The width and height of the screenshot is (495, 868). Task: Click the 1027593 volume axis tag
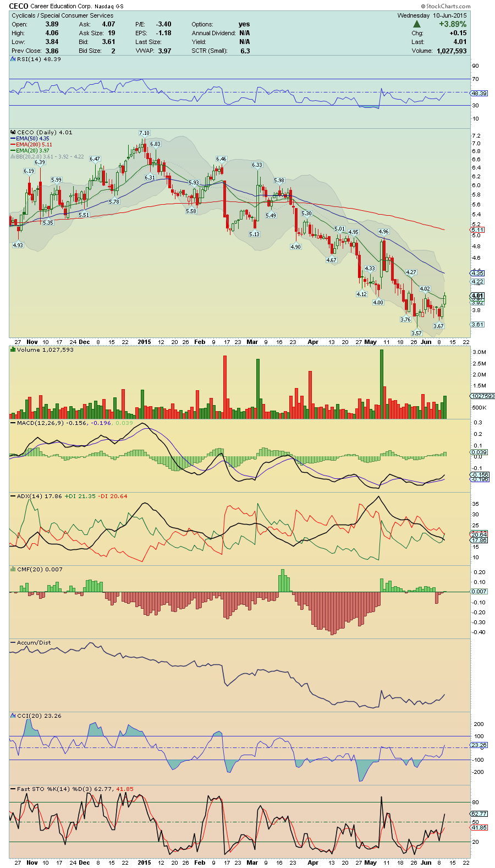pos(482,396)
